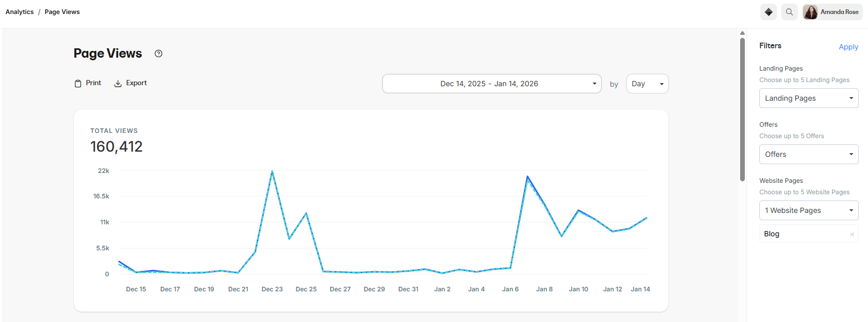This screenshot has height=322, width=868.
Task: Click the Filters heading
Action: (x=770, y=46)
